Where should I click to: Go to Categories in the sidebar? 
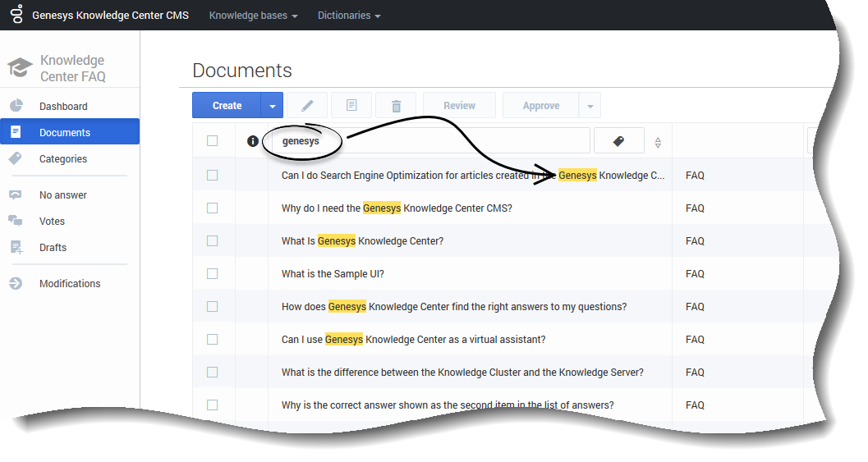pos(63,159)
